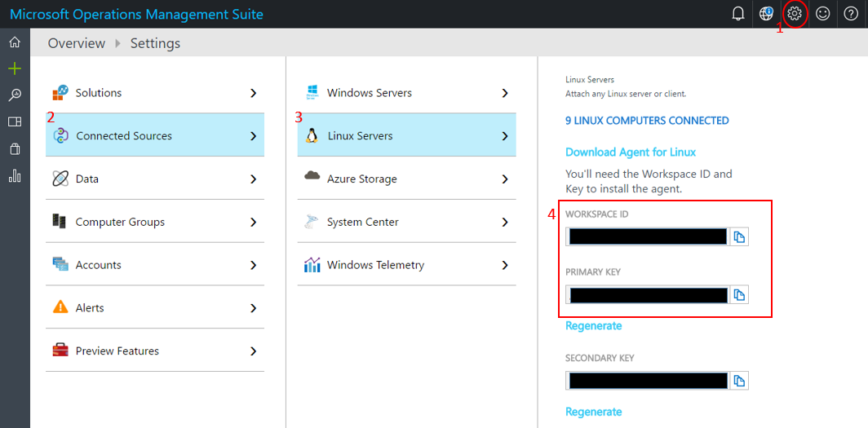Expand Alerts row chevron
868x428 pixels.
point(254,308)
